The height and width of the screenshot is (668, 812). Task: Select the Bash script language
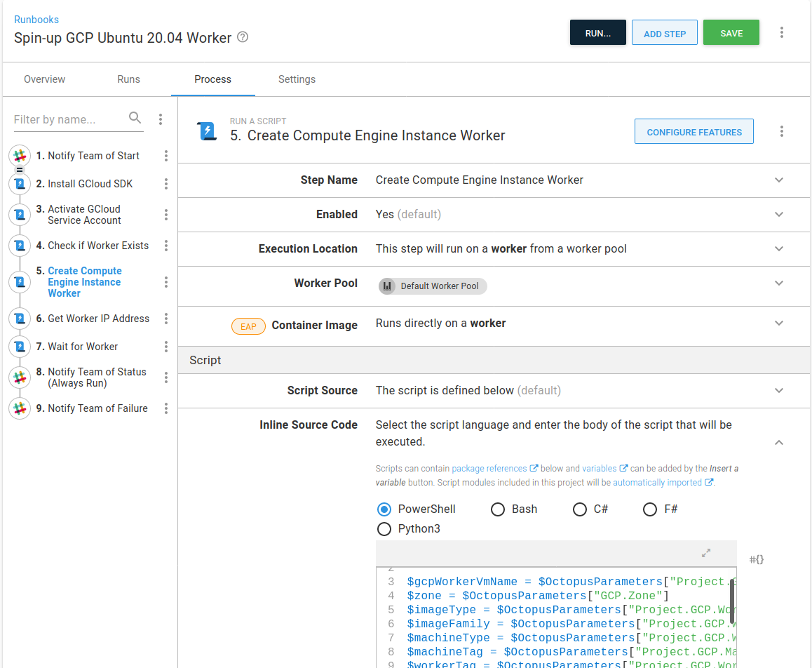tap(498, 509)
